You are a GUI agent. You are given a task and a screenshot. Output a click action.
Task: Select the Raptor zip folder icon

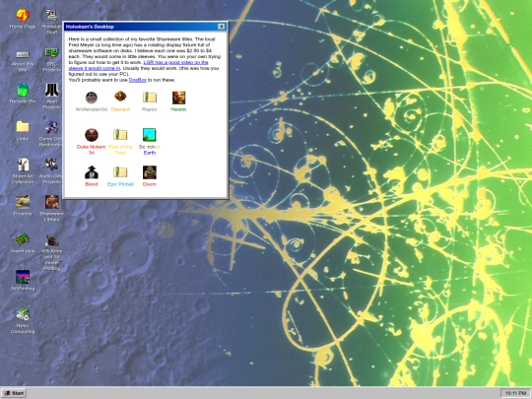point(150,101)
